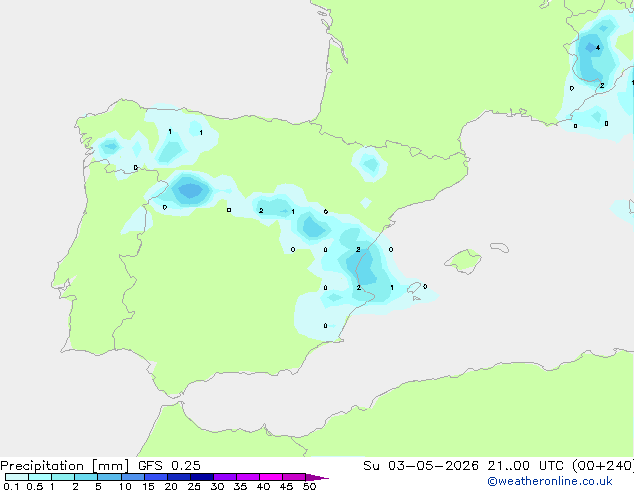This screenshot has height=490, width=634.
Task: Pick the 15–20 mm blue legend swatch
Action: point(156,477)
